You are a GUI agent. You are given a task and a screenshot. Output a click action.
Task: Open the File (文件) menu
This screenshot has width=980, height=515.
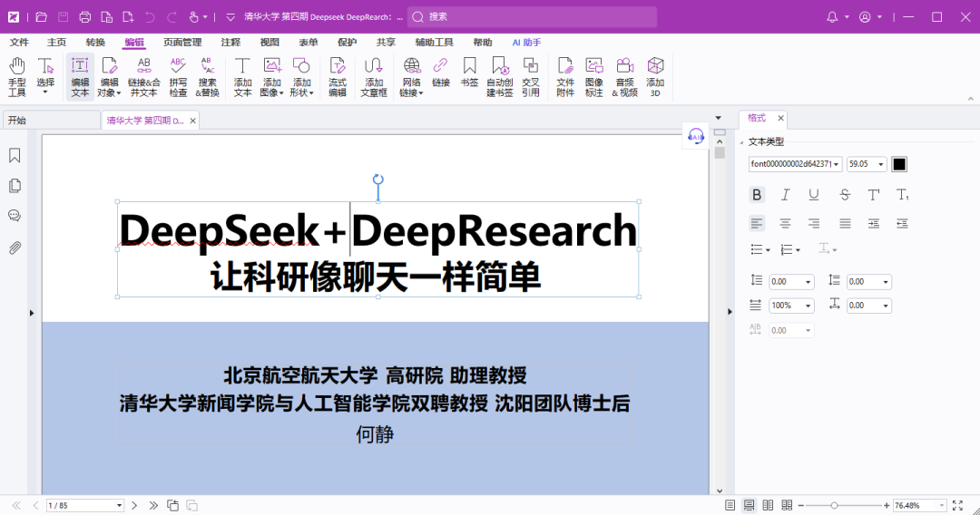click(19, 43)
